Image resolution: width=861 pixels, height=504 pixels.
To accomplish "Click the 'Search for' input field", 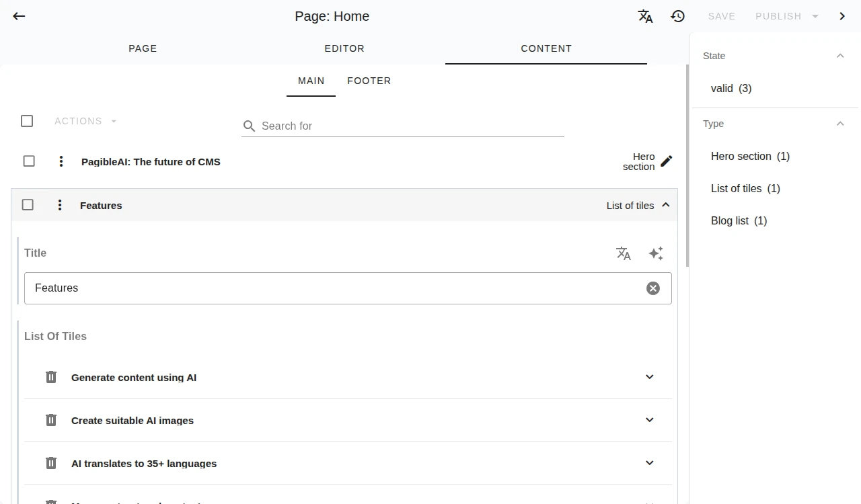I will click(x=410, y=126).
